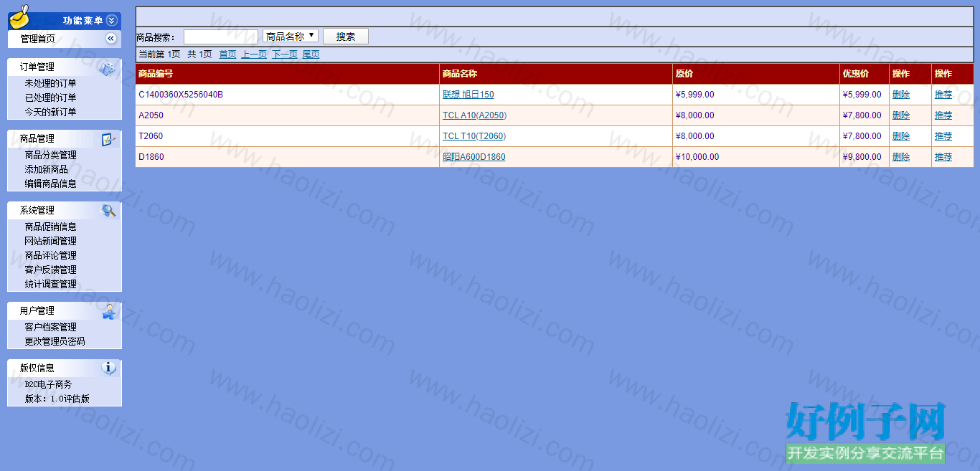This screenshot has width=980, height=471.
Task: Click the 用户管理 person icon
Action: [x=109, y=311]
